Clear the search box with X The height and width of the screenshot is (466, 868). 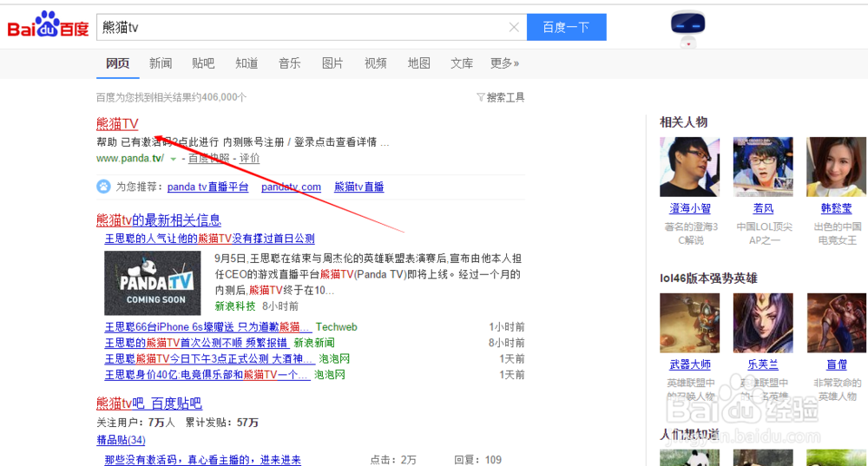(x=514, y=27)
